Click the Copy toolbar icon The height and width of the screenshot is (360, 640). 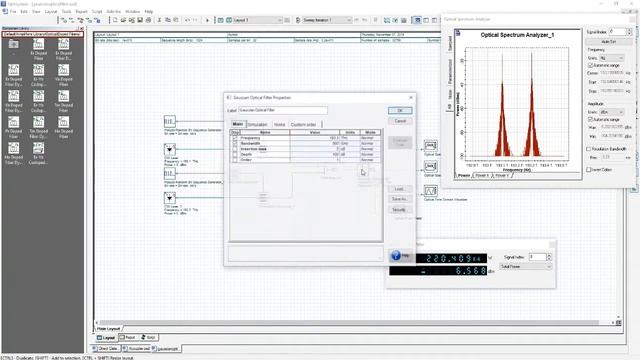tap(168, 20)
